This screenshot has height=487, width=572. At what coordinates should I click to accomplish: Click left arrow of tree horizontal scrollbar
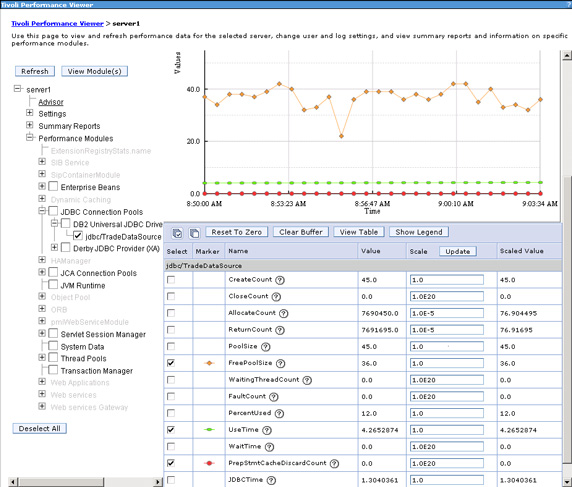pos(12,482)
